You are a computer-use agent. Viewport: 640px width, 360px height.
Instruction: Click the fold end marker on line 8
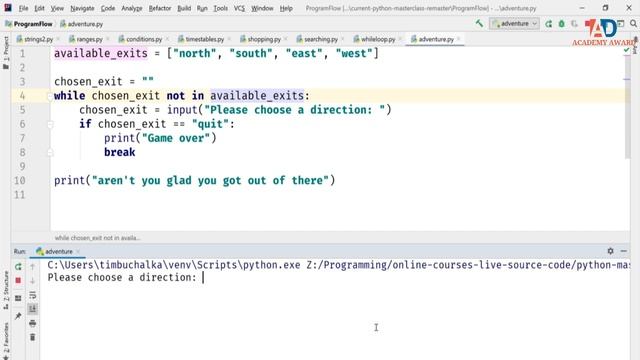point(50,153)
